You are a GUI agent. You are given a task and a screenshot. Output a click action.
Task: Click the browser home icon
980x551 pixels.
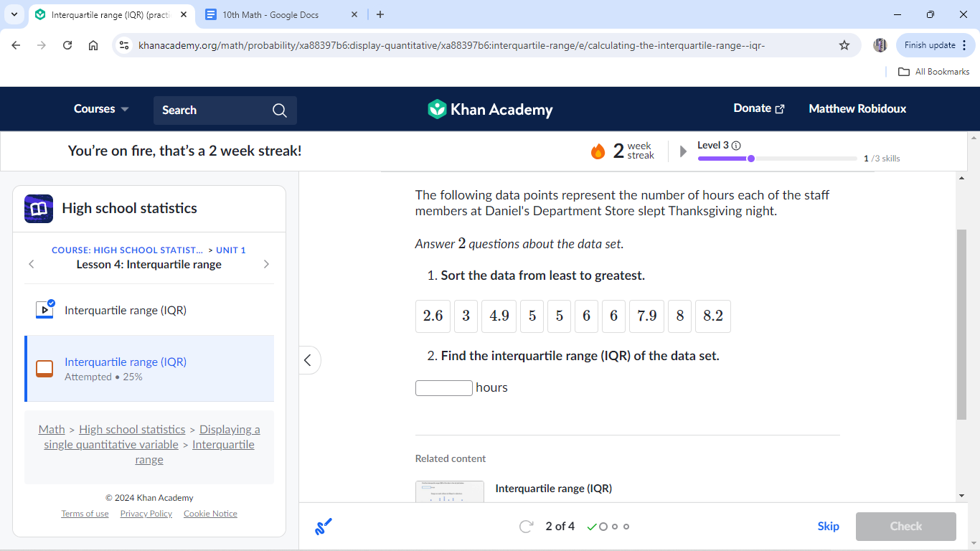click(93, 45)
